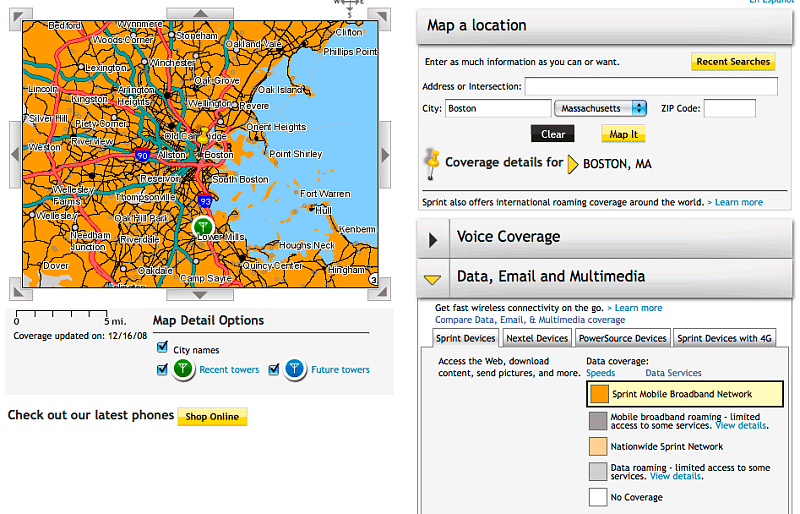Click the blue Future towers legend icon

point(295,369)
